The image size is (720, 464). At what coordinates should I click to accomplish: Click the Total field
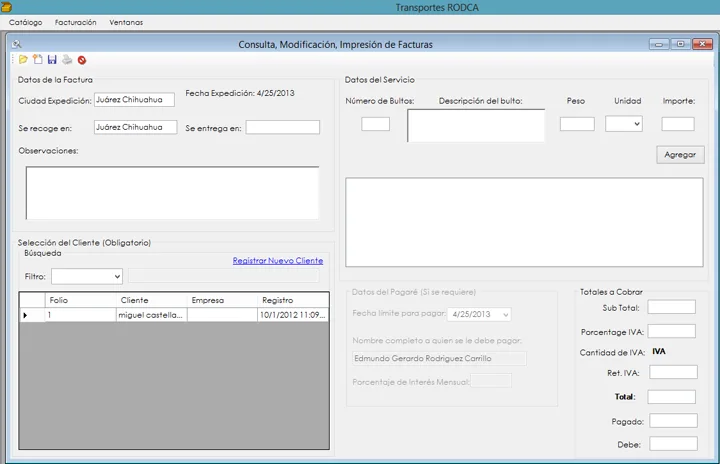click(671, 397)
